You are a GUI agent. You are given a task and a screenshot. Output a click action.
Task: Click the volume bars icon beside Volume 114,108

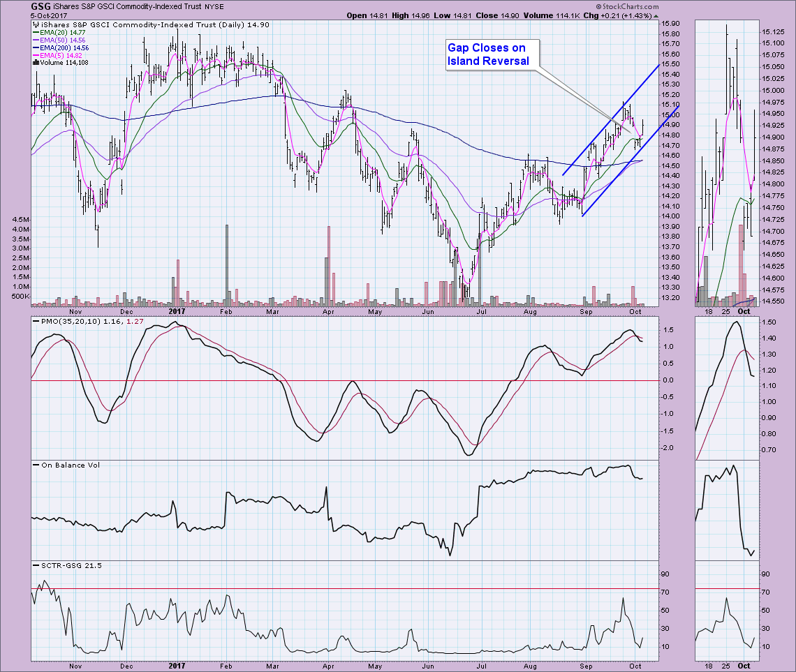[36, 62]
